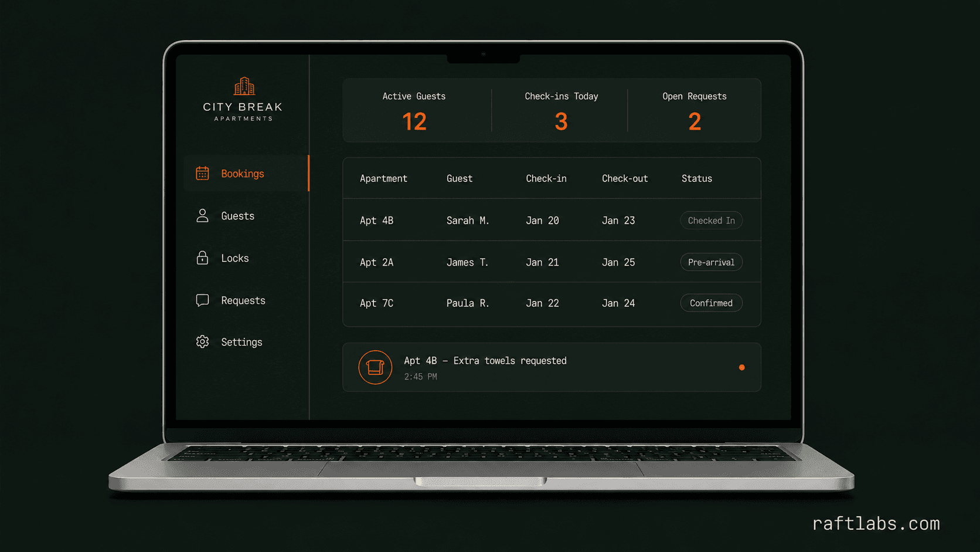Click the Jan 20 check-in date

542,221
